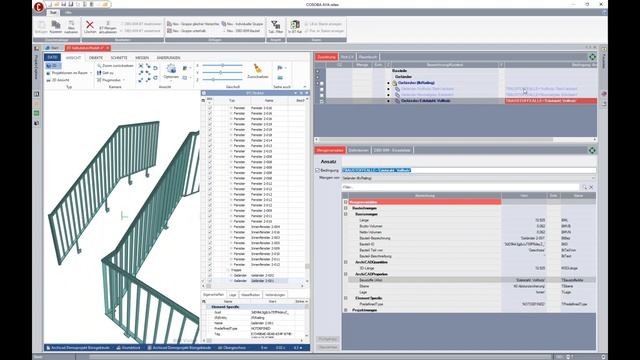Adjust the X section slider
Image resolution: width=640 pixels, height=360 pixels.
pyautogui.click(x=223, y=65)
